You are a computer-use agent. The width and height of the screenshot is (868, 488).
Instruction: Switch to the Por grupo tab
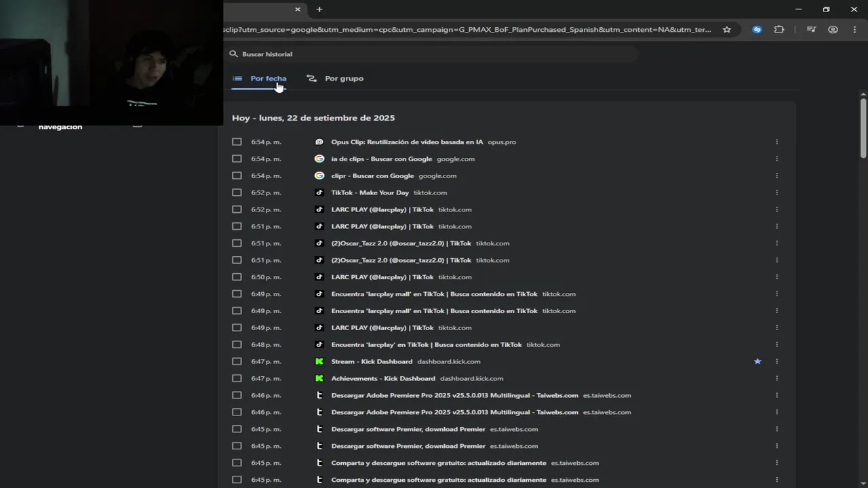335,79
